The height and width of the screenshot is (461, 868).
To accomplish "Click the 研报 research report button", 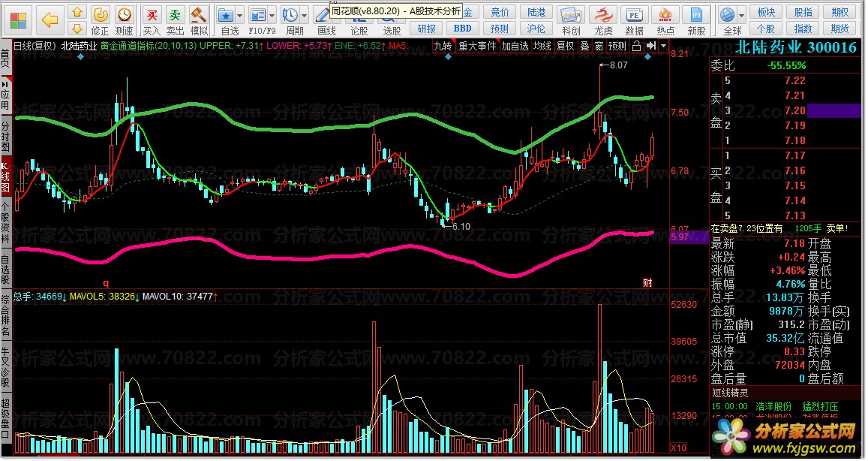I will [426, 29].
